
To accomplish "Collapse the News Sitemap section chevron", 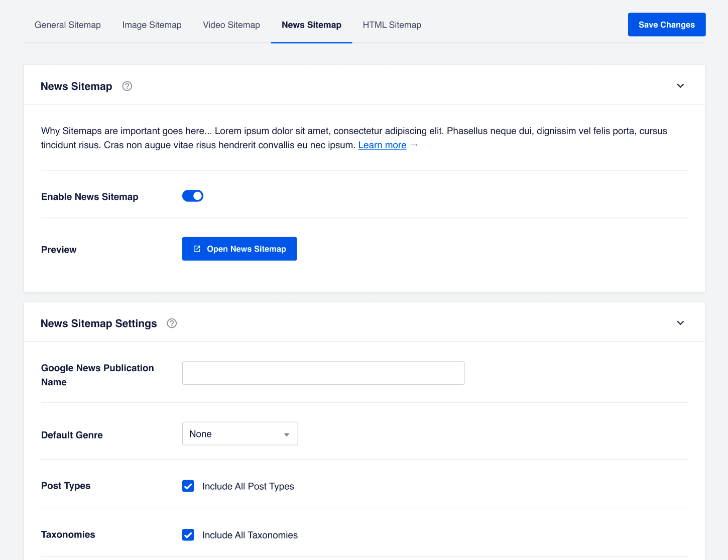I will (680, 86).
